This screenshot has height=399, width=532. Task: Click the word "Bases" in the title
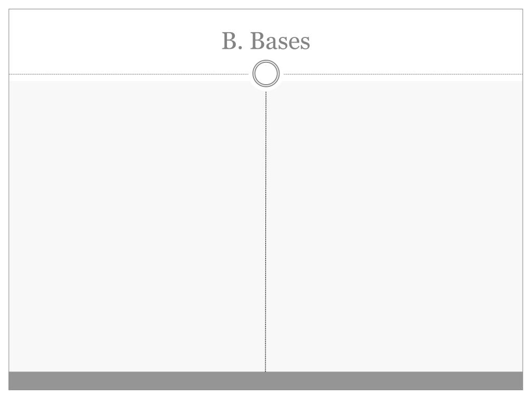280,41
